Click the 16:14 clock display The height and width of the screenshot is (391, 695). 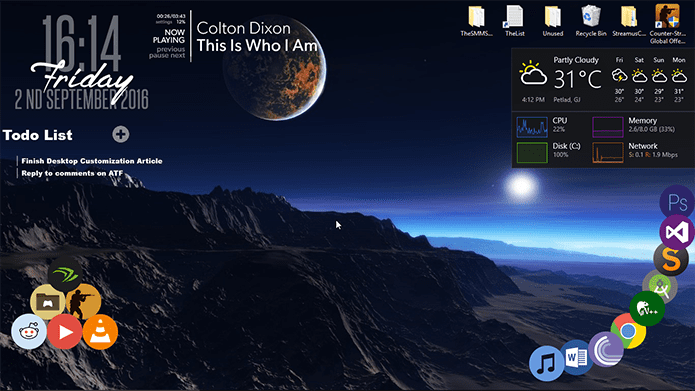(82, 43)
